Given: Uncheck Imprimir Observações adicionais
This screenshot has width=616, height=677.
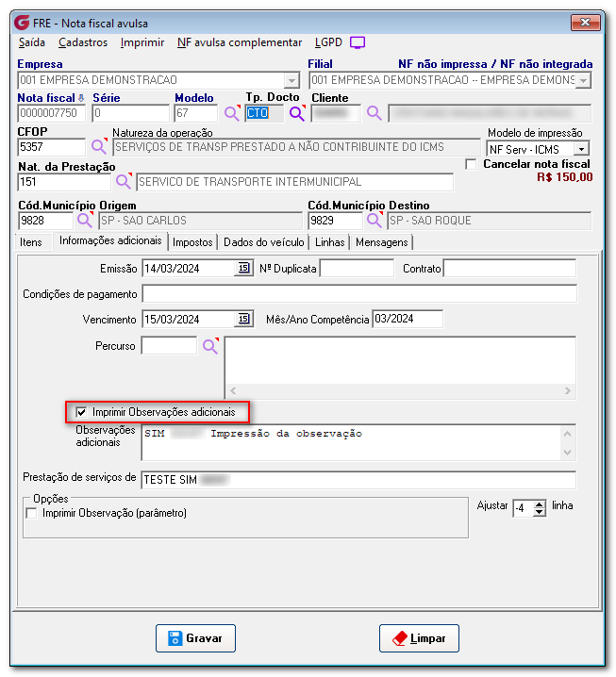Looking at the screenshot, I should point(81,412).
